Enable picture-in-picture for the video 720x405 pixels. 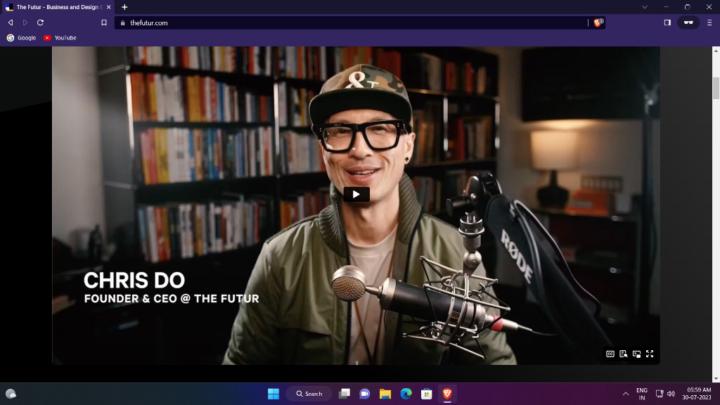tap(636, 354)
